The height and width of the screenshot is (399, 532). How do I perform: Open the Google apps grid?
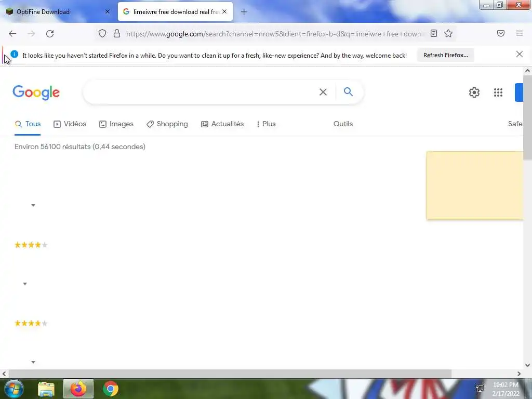coord(498,92)
